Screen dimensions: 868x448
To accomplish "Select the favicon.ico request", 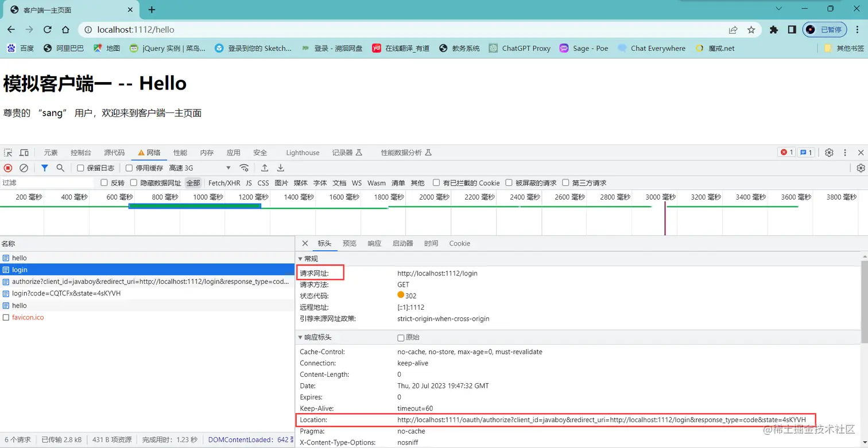I will coord(147,317).
